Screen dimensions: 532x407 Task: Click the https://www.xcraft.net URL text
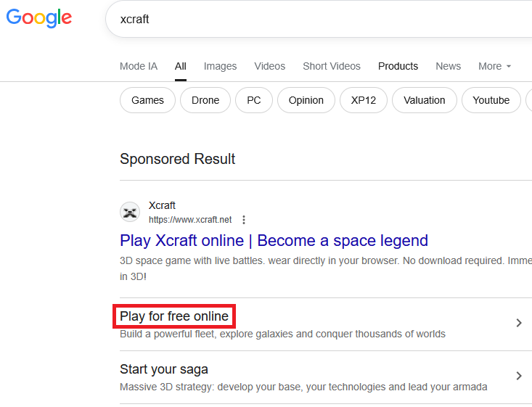(190, 220)
